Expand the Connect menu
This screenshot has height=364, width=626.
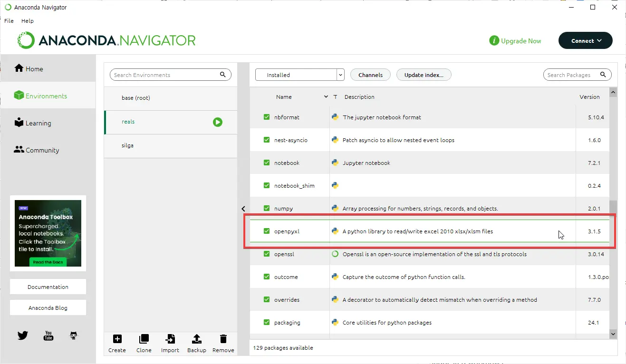585,40
